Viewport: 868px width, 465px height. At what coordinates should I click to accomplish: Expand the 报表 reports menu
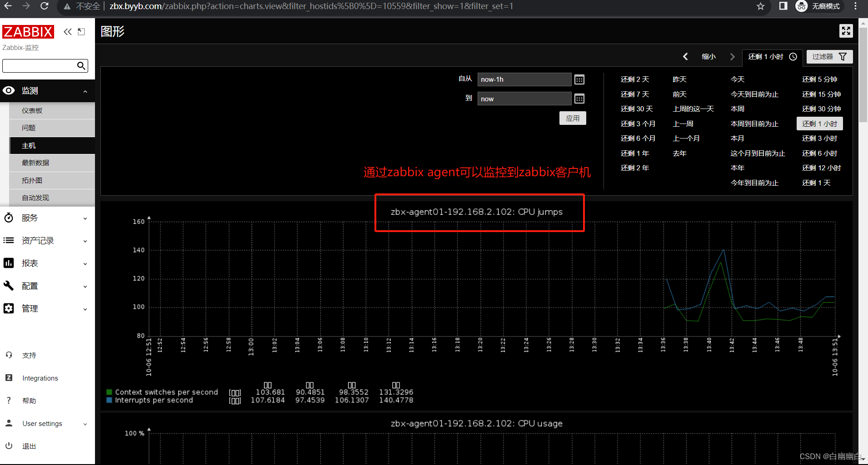click(x=47, y=263)
